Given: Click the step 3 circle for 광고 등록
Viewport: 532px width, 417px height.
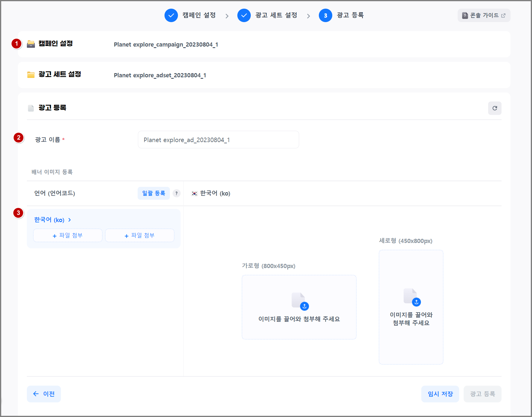Looking at the screenshot, I should [x=325, y=15].
